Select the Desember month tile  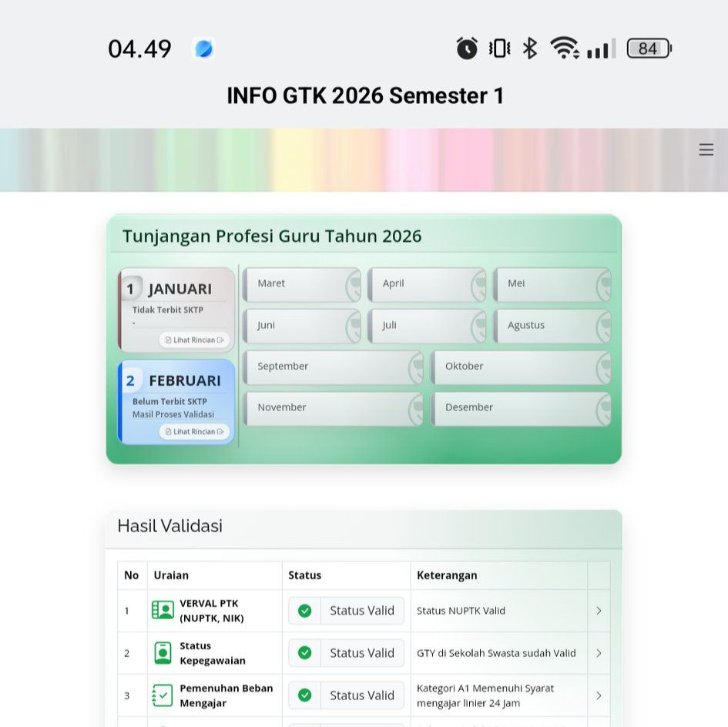[521, 408]
